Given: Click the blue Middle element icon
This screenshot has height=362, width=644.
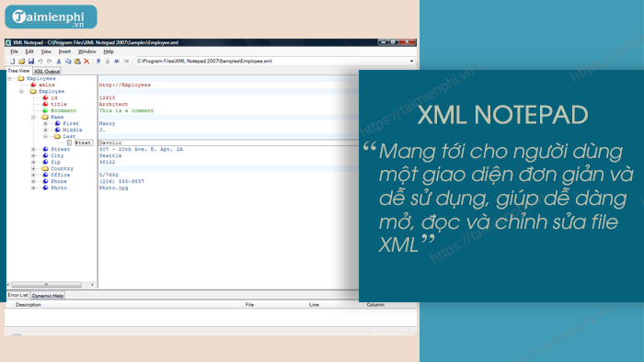Looking at the screenshot, I should 57,130.
